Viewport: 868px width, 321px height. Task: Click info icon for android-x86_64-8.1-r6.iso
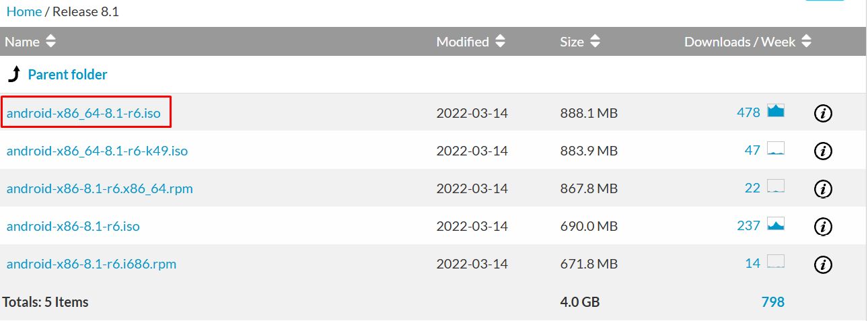(822, 113)
